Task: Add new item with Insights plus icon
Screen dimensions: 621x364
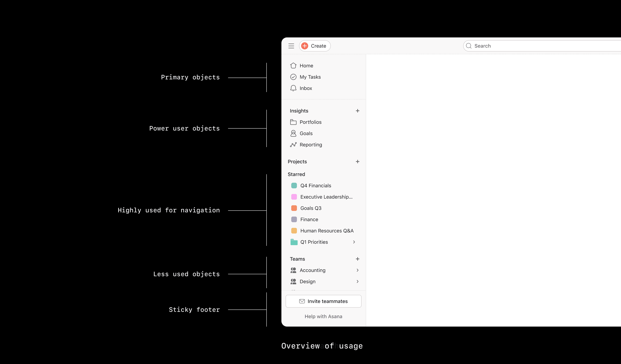Action: 357,111
